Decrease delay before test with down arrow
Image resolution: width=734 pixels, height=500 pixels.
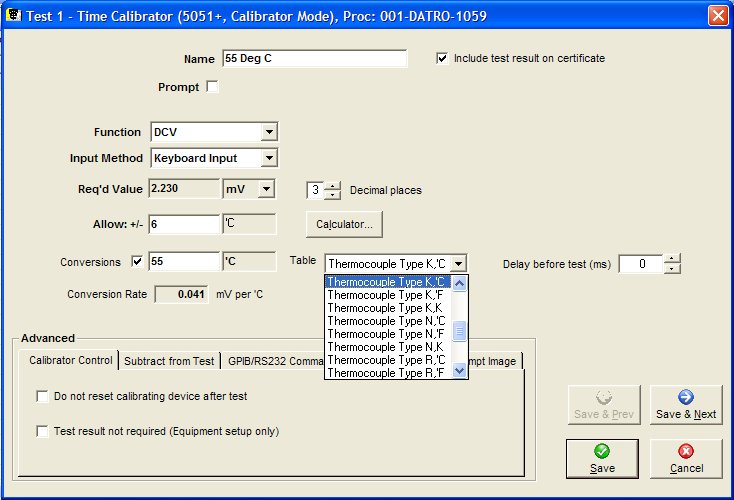(x=672, y=269)
